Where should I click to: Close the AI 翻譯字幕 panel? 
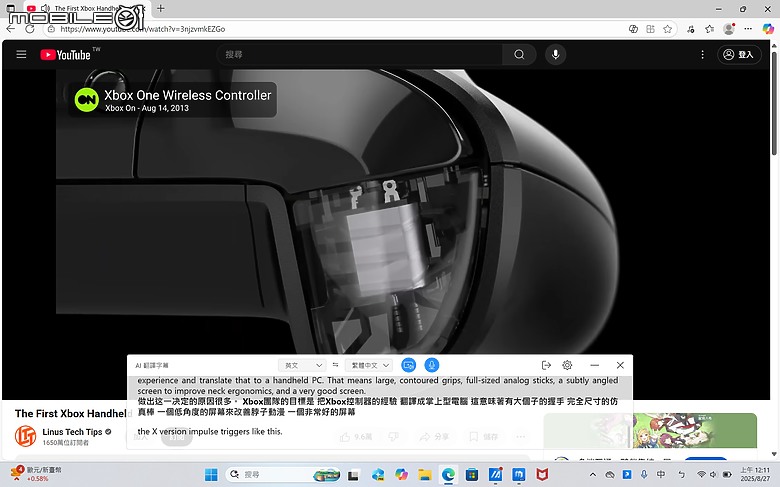coord(620,365)
